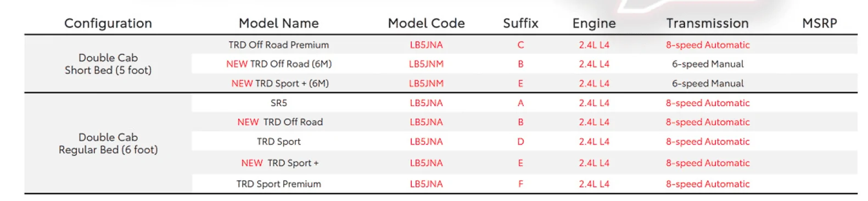
Task: Click the MSRP column header
Action: point(820,23)
